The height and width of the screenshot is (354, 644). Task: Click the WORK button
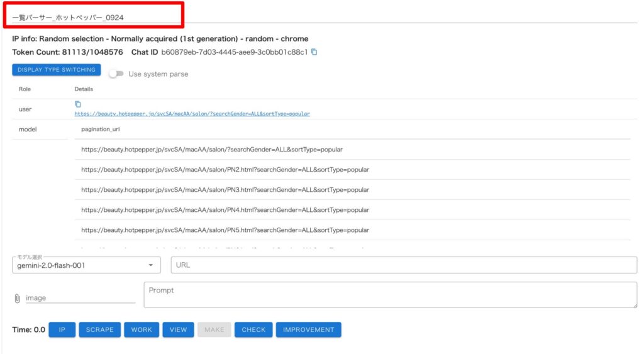point(142,329)
